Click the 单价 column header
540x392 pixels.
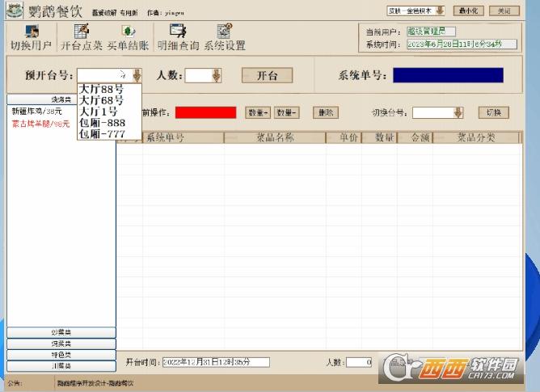point(344,137)
